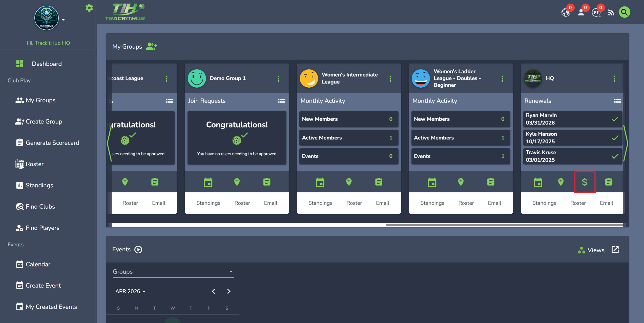This screenshot has width=644, height=323.
Task: Click Demo Group 1 scorecard clipboard icon
Action: tap(267, 182)
